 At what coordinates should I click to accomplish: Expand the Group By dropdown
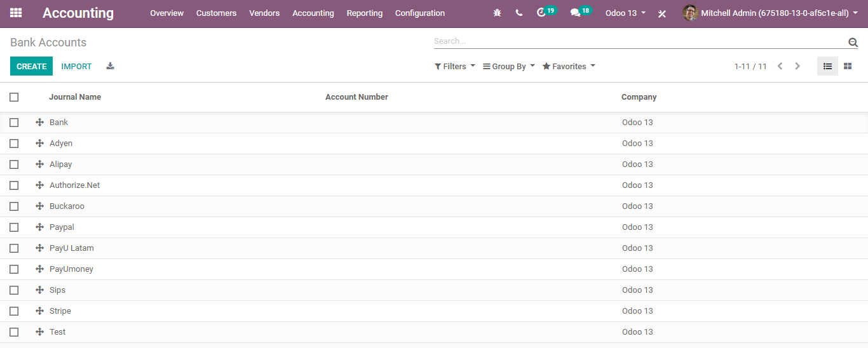click(x=509, y=66)
